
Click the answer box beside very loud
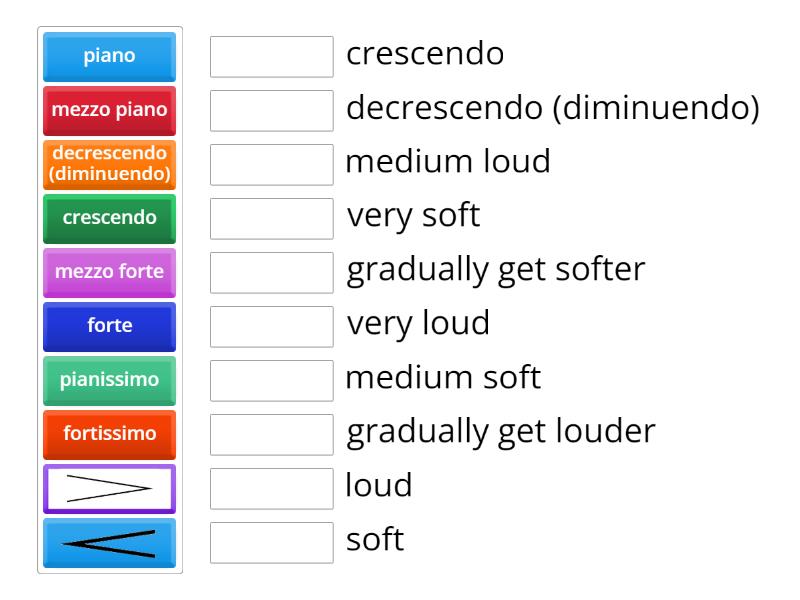click(271, 323)
